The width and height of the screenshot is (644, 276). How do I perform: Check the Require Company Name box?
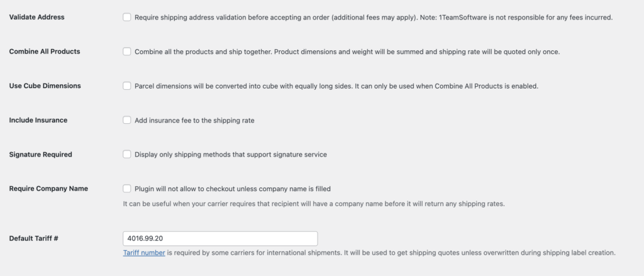point(127,188)
